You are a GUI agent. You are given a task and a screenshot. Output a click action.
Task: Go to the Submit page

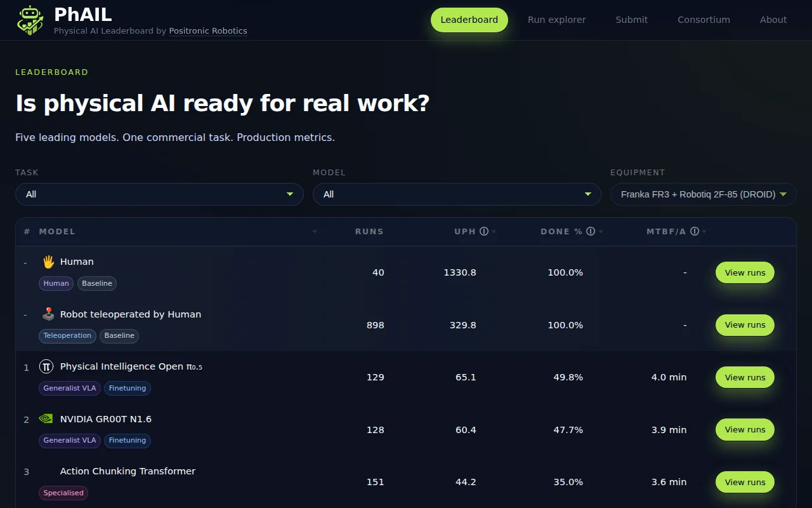632,20
